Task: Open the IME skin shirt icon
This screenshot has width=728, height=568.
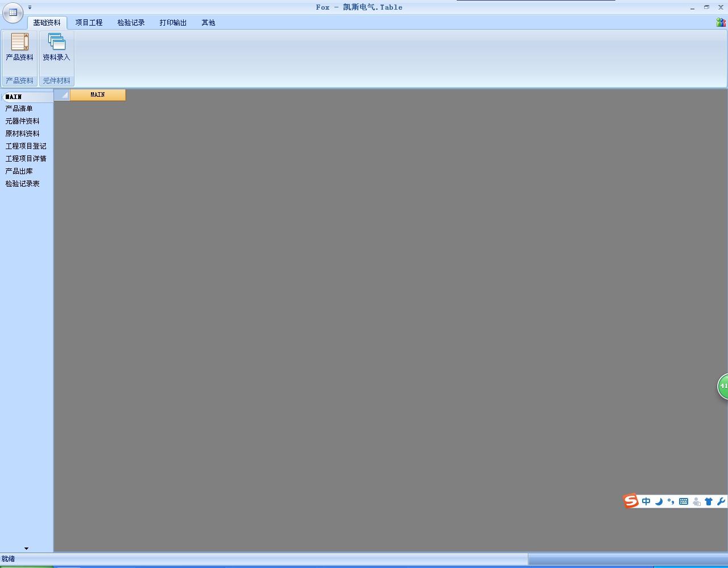Action: point(709,501)
